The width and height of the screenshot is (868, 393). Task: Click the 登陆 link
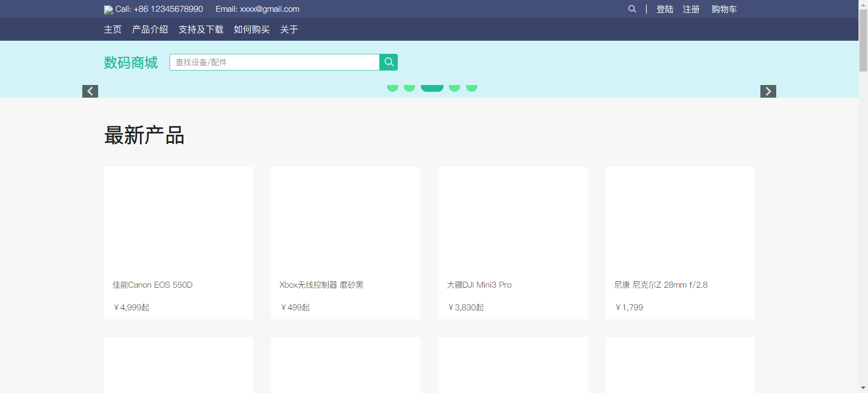(x=665, y=9)
